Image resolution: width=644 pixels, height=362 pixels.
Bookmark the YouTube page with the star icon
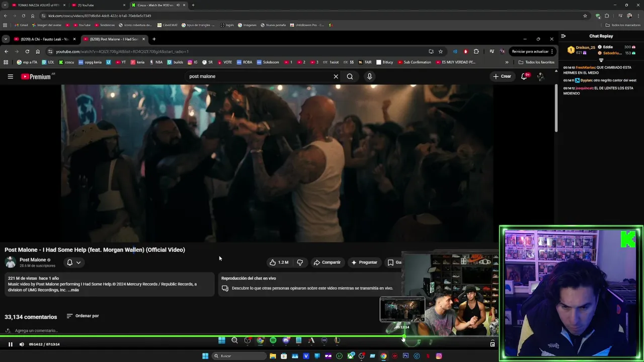(x=440, y=51)
